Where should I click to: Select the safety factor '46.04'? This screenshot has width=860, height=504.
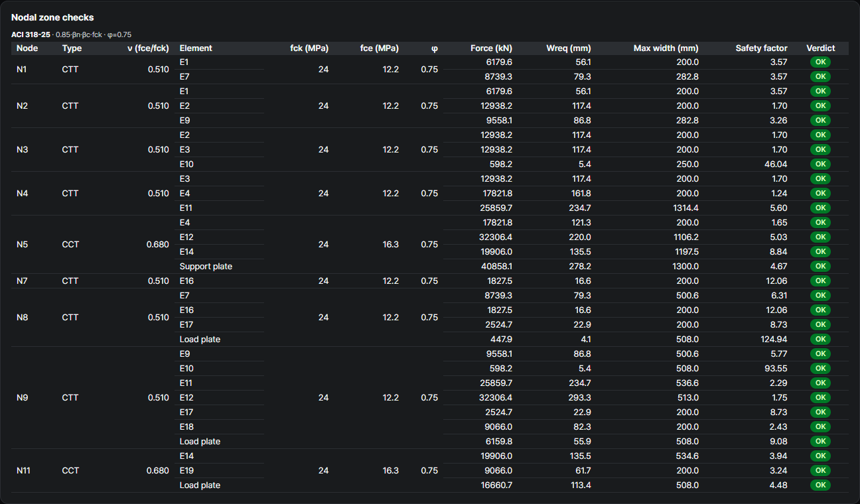[x=776, y=164]
